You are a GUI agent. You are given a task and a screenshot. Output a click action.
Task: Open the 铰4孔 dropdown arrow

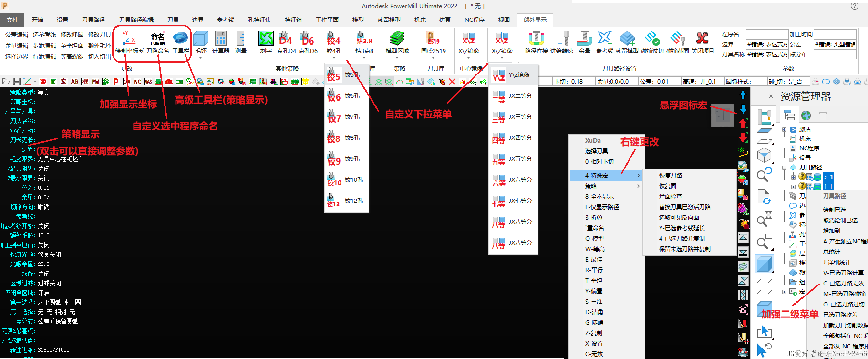click(334, 58)
